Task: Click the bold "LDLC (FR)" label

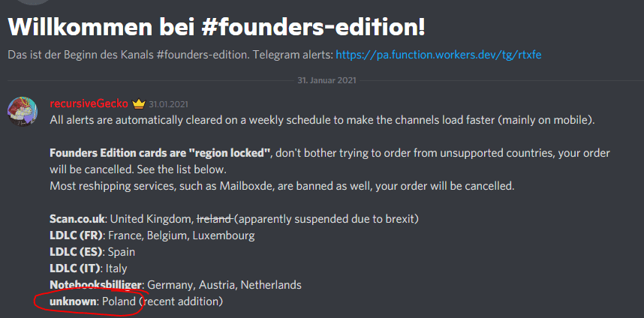Action: [x=76, y=235]
